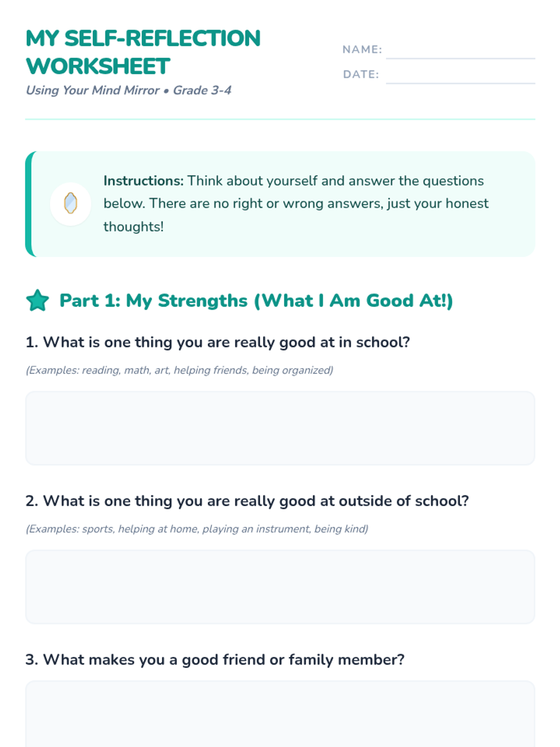The height and width of the screenshot is (747, 560).
Task: Click the word thoughts! in the instructions
Action: point(133,227)
